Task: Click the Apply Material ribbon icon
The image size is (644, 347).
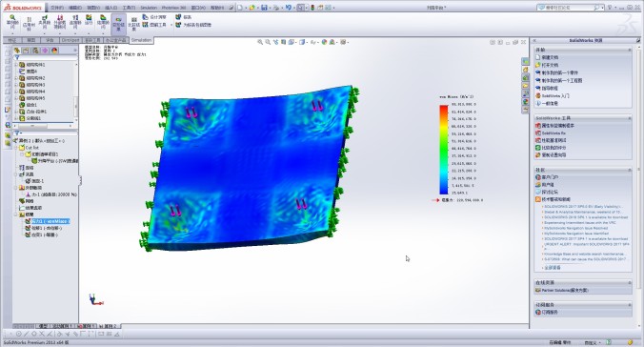Action: 29,24
